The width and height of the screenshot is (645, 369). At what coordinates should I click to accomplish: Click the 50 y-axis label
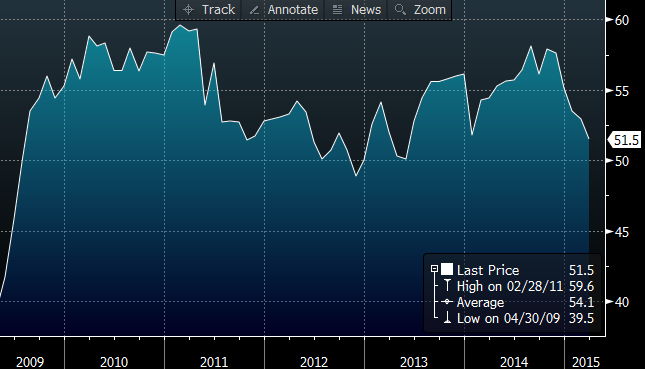622,161
